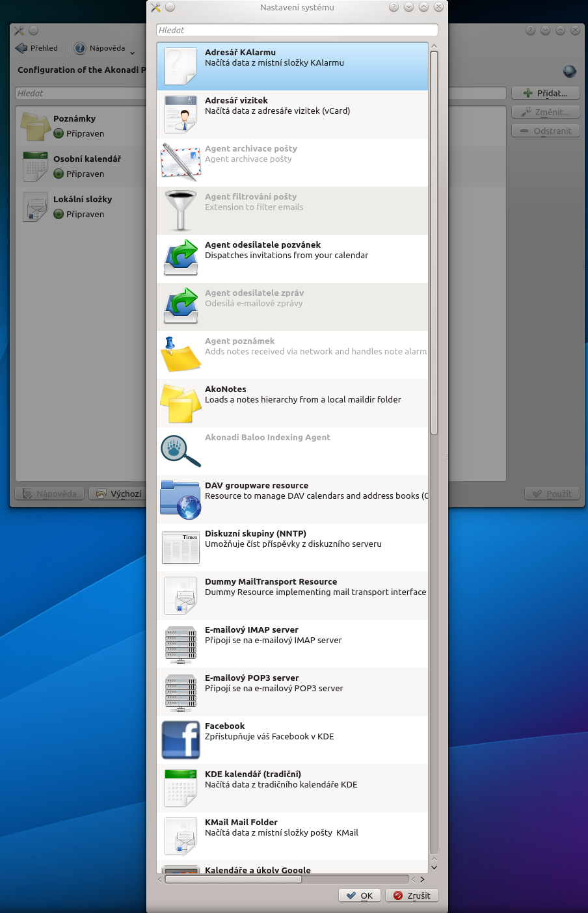Click 'Načítá data z místní složky pošty KMail'
Image resolution: width=588 pixels, height=913 pixels.
pyautogui.click(x=282, y=833)
